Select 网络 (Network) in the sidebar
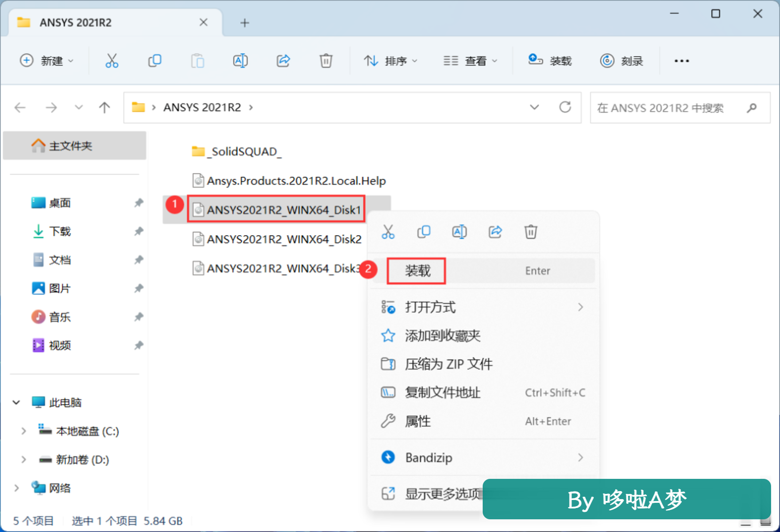The image size is (780, 532). [x=51, y=488]
